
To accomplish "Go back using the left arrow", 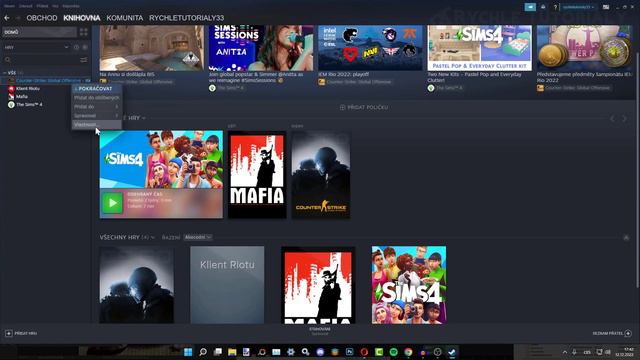I will click(x=7, y=18).
